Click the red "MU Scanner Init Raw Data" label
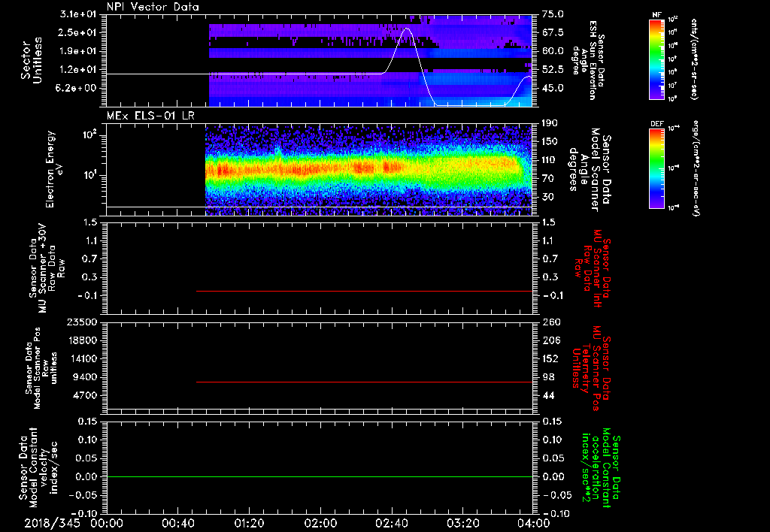The image size is (770, 532). coord(592,268)
